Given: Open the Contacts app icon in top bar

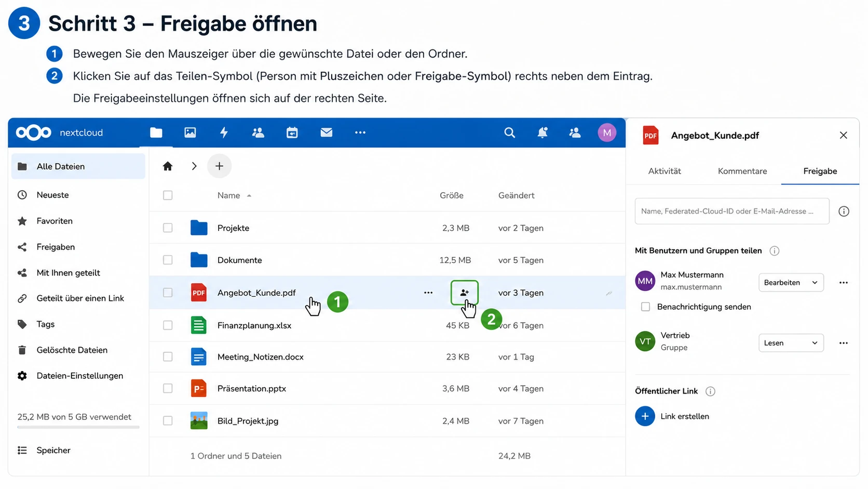Looking at the screenshot, I should pos(258,133).
